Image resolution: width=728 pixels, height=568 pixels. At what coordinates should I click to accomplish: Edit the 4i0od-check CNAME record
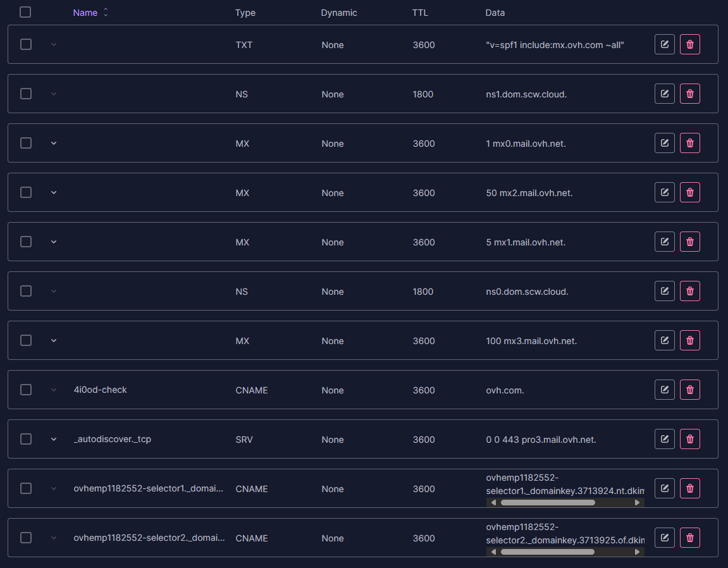point(664,390)
